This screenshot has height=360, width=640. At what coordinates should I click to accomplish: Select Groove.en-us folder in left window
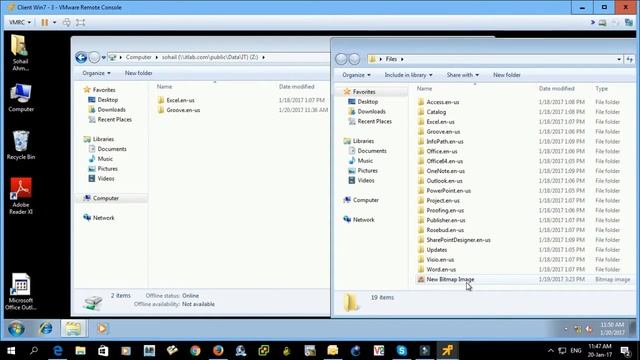pos(183,110)
